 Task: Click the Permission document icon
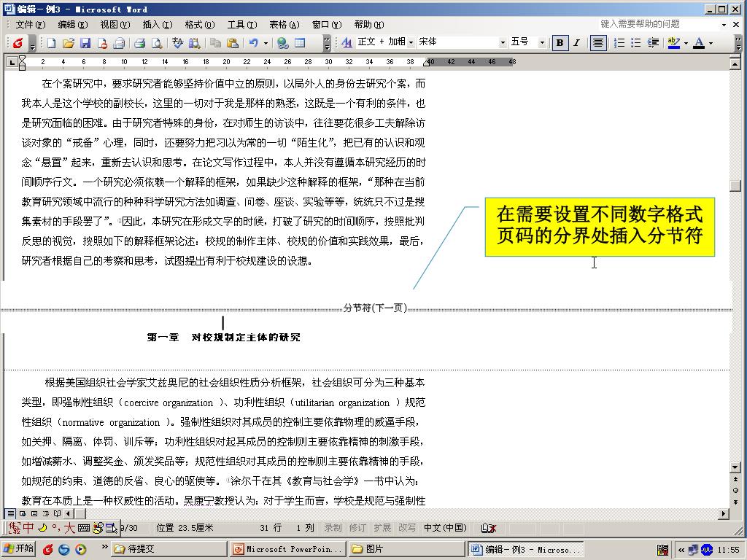coord(102,43)
